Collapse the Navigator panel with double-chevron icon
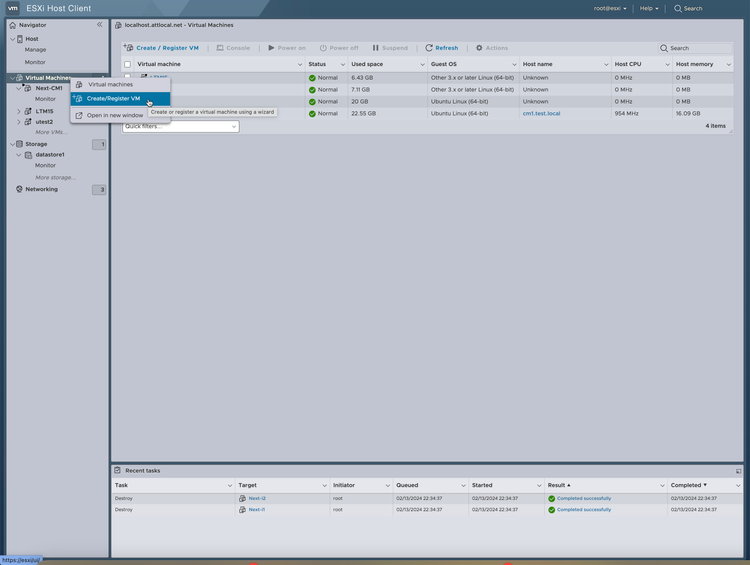The height and width of the screenshot is (565, 750). coord(99,24)
